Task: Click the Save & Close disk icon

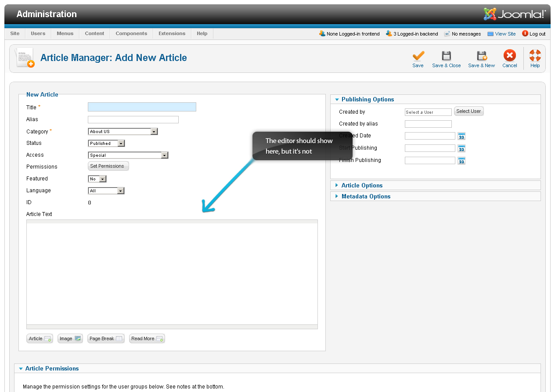Action: click(x=446, y=56)
